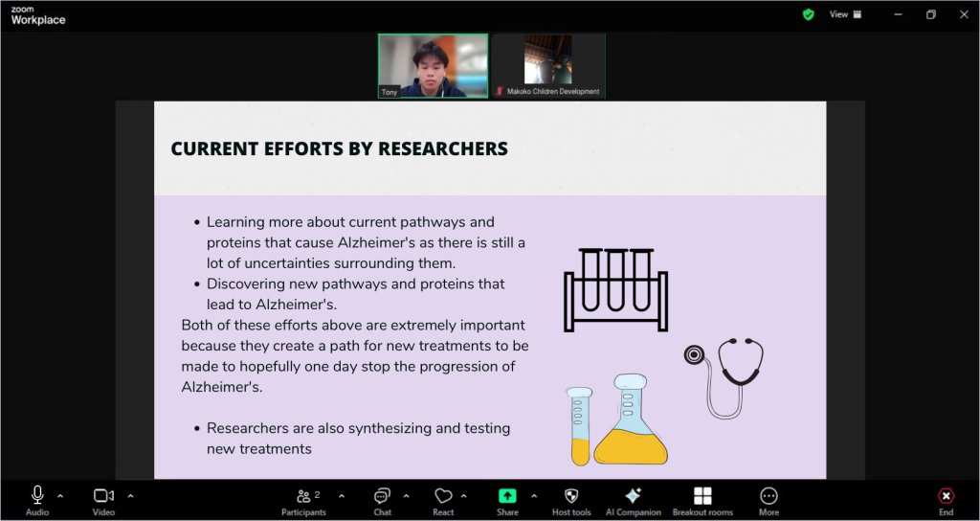
Task: Open Breakout rooms
Action: pyautogui.click(x=702, y=502)
